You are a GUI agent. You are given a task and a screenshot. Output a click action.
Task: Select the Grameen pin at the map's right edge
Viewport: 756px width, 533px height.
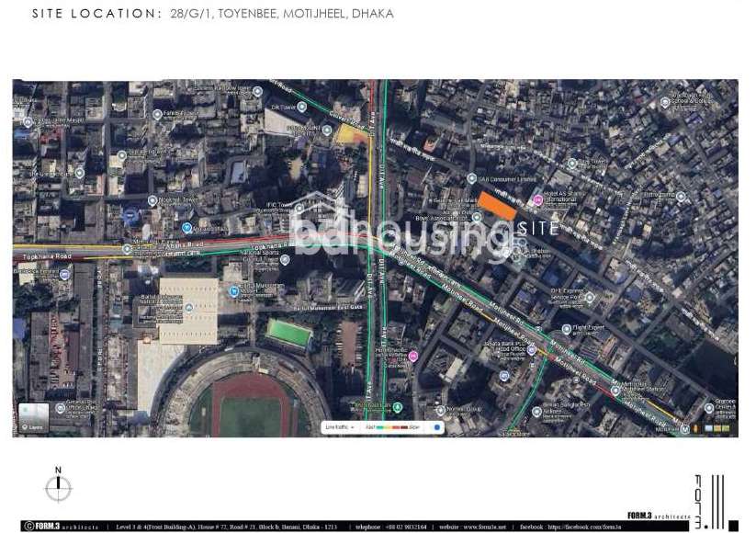pos(709,408)
